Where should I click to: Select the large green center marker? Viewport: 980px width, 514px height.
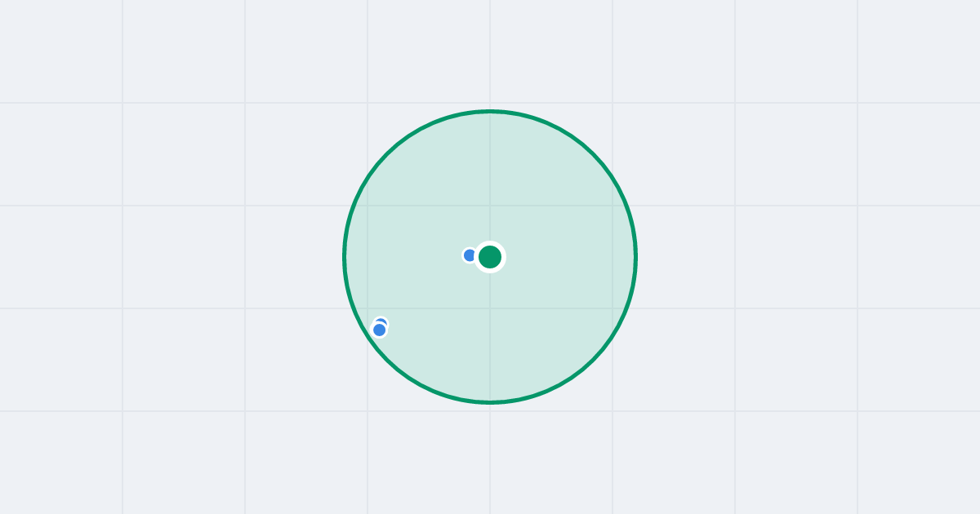(x=490, y=257)
